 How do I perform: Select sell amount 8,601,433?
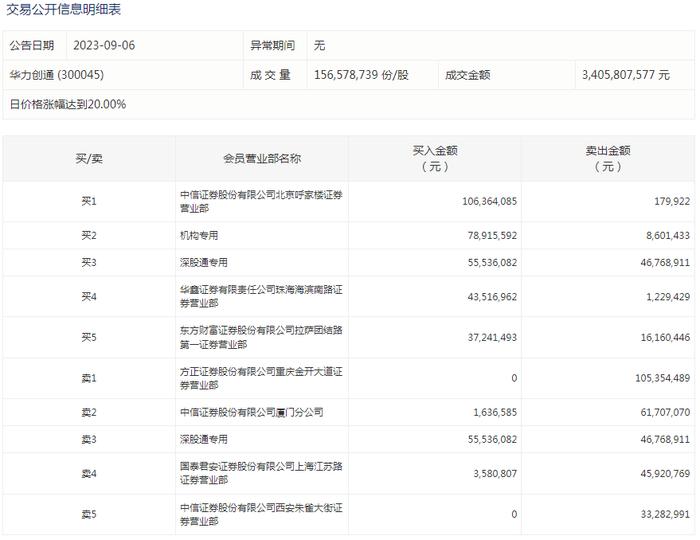pos(668,235)
